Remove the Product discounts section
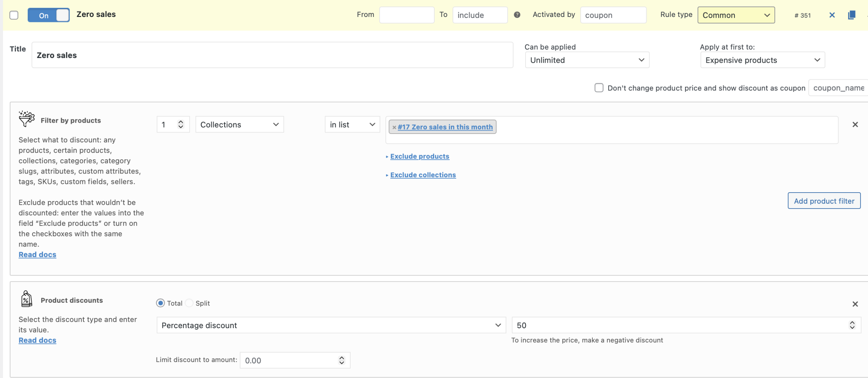 pos(855,304)
